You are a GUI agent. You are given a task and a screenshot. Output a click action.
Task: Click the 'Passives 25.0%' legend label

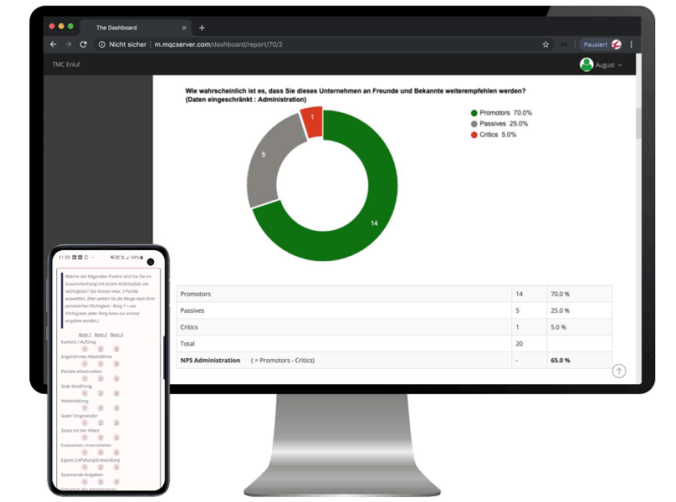click(x=504, y=123)
